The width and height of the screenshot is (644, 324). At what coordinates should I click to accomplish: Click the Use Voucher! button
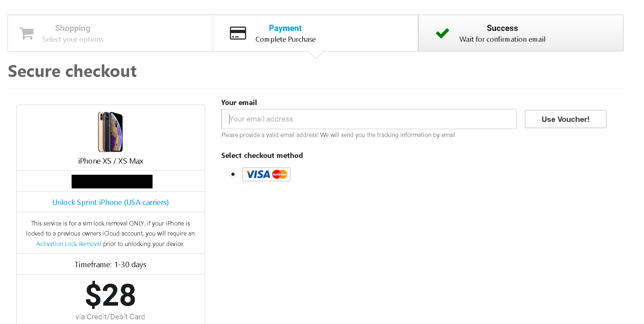pos(566,119)
